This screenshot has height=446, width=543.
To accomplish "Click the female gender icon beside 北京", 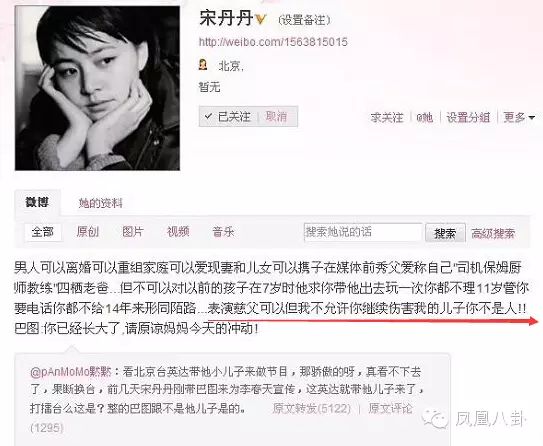I will tap(203, 64).
